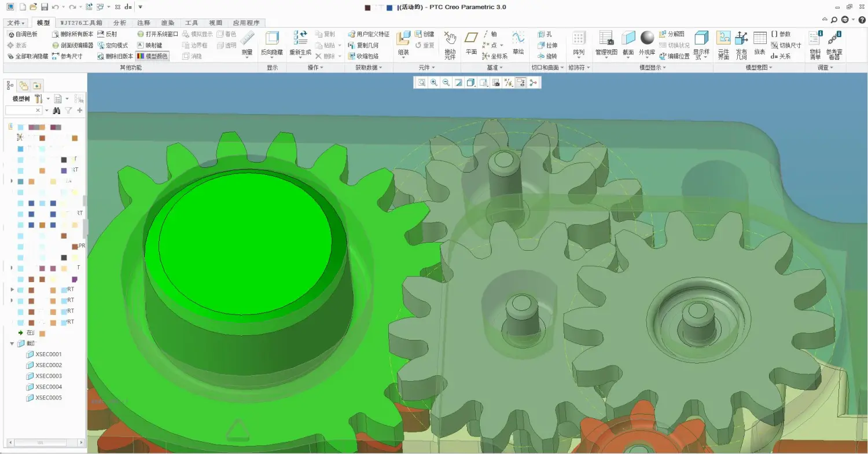Image resolution: width=868 pixels, height=454 pixels.
Task: Expand the 切口和曲面 group dropdown
Action: 548,68
